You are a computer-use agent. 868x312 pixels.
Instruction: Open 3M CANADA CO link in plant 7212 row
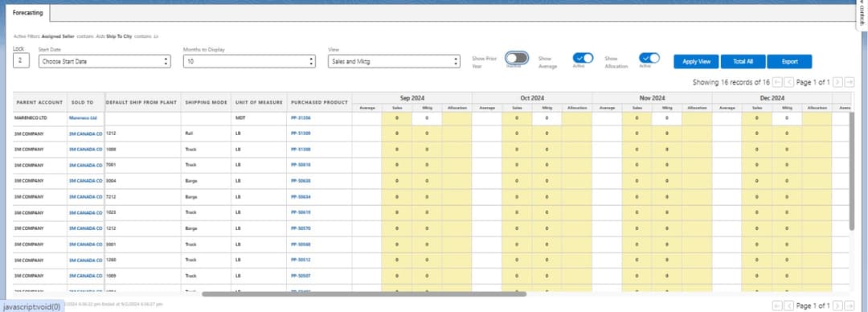86,197
